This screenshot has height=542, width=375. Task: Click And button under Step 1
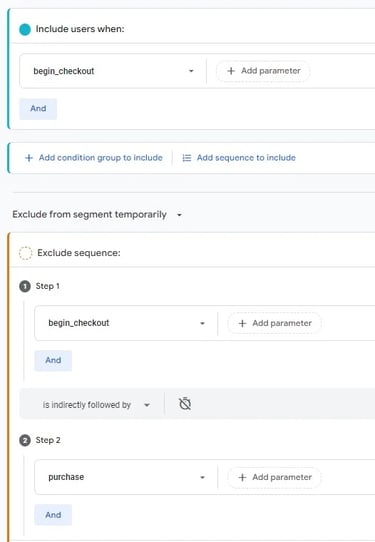click(53, 361)
